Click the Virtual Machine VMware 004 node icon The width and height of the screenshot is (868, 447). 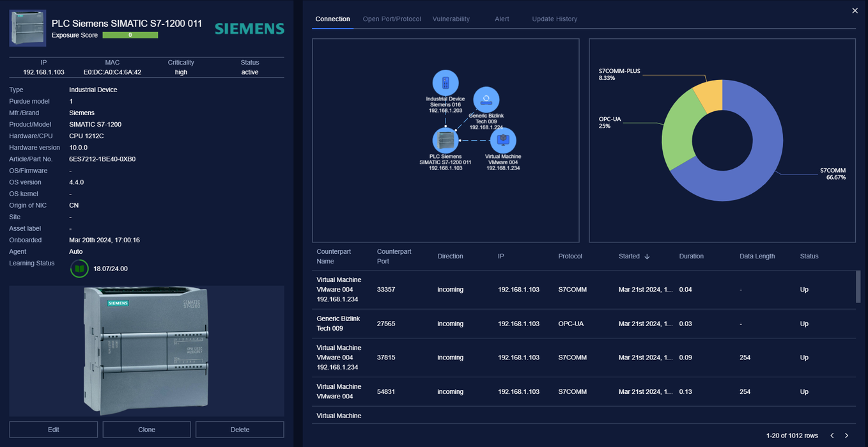502,141
